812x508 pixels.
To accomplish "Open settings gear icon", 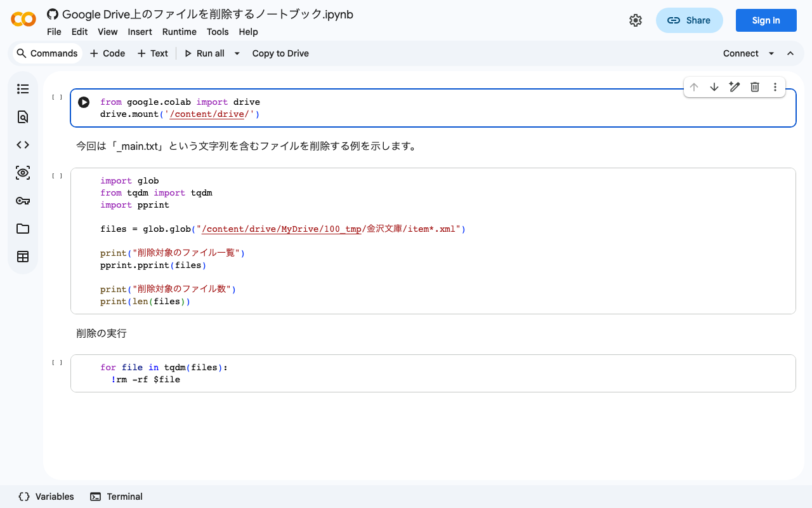I will [x=636, y=20].
